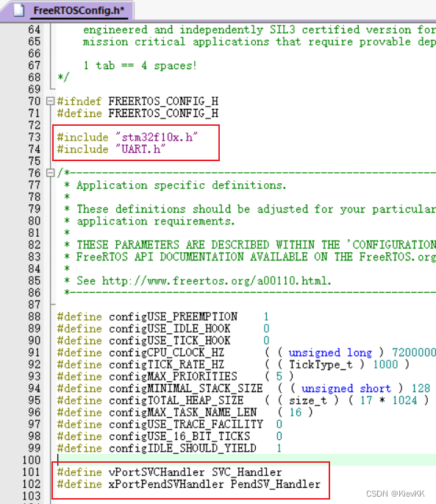Click SVC_Handler at end of line 101
The height and width of the screenshot is (504, 436).
point(247,472)
